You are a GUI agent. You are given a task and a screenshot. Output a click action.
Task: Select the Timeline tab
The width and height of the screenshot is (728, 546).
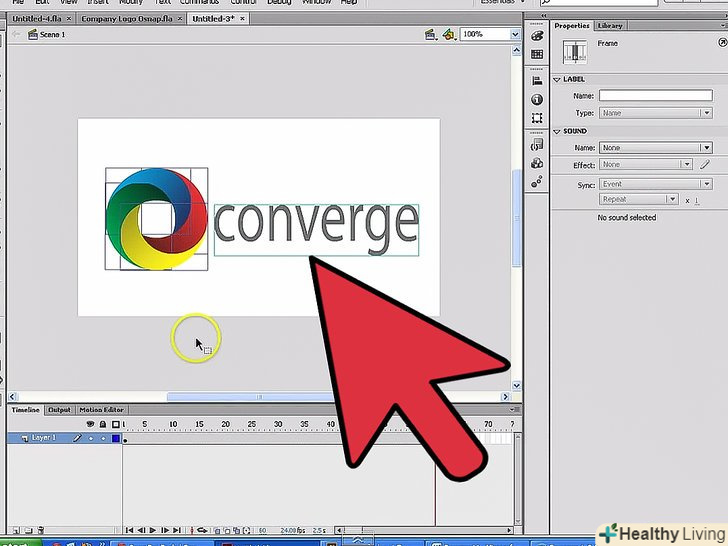pyautogui.click(x=26, y=410)
